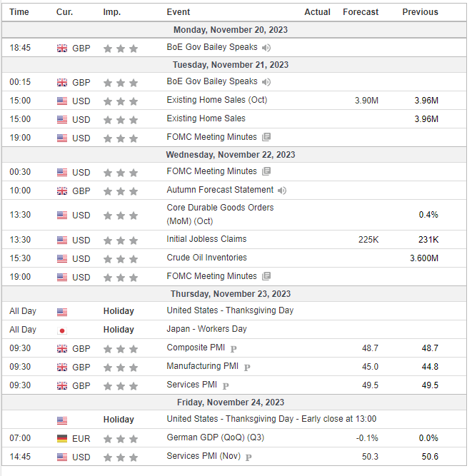Click the German flag on the GDP row

coord(62,438)
